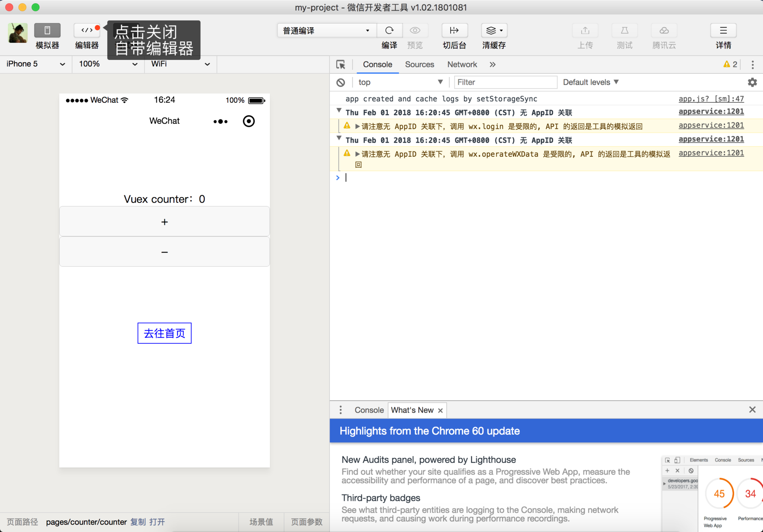Screen dimensions: 763x532
Task: Toggle the editor (编辑器) panel
Action: coord(87,31)
